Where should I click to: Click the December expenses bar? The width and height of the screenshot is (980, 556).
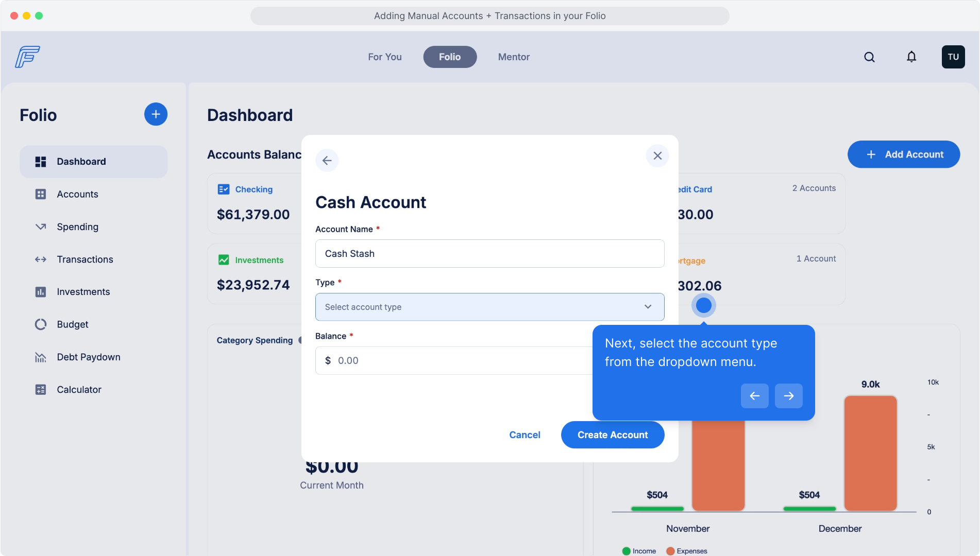click(870, 453)
